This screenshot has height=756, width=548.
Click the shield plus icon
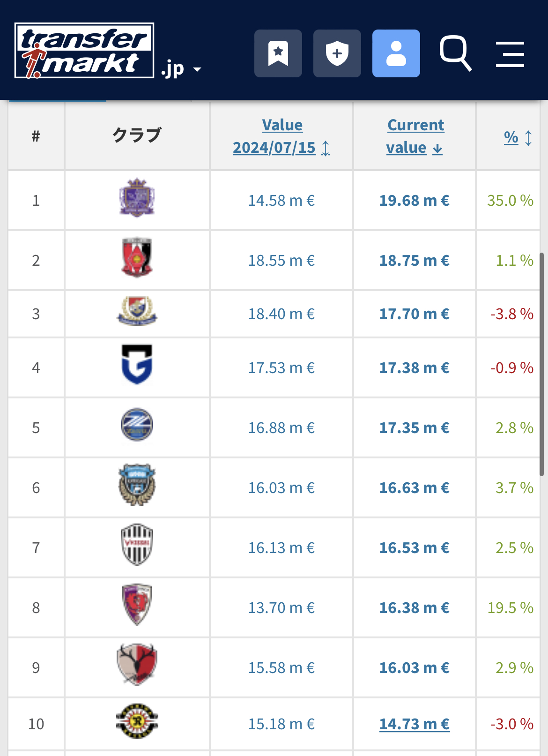337,53
